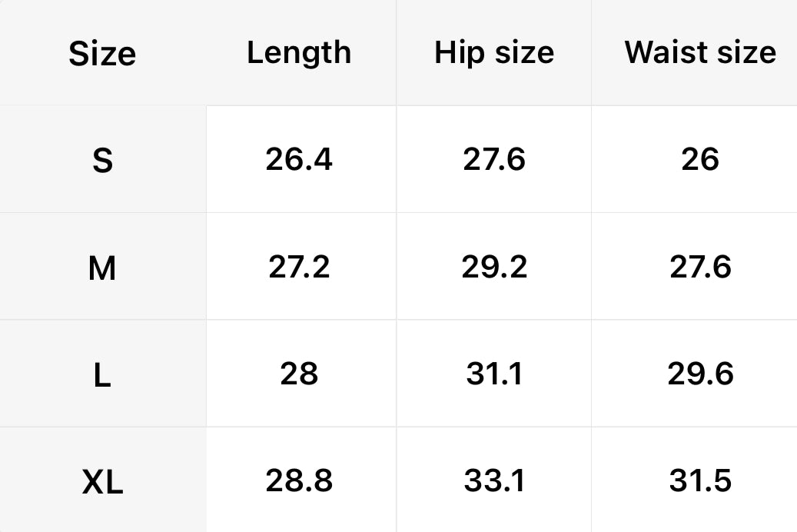This screenshot has width=797, height=532.
Task: Click the 33.1 hip size cell
Action: 494,480
